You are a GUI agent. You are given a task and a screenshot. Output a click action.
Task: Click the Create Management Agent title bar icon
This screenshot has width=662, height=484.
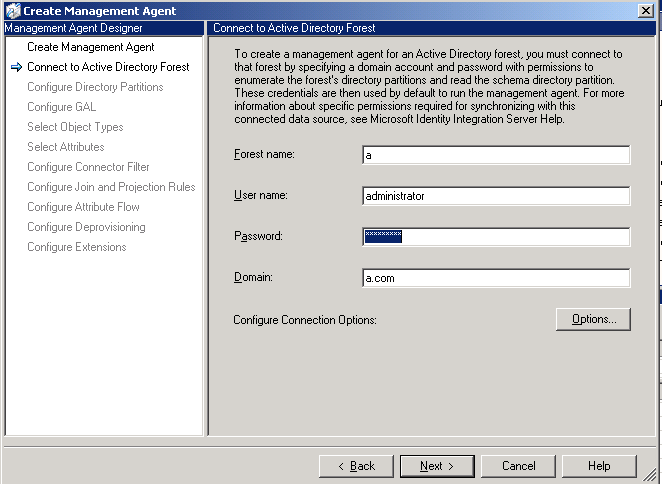13,11
